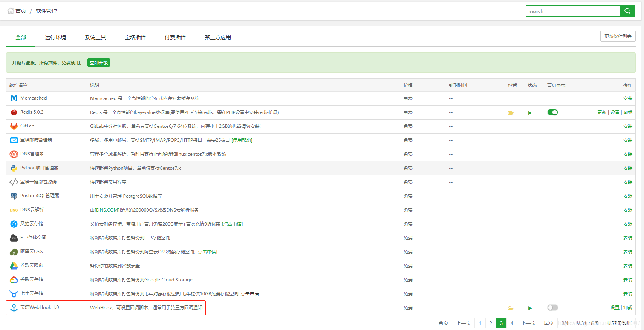
Task: Click the Memcached software icon
Action: coord(14,98)
